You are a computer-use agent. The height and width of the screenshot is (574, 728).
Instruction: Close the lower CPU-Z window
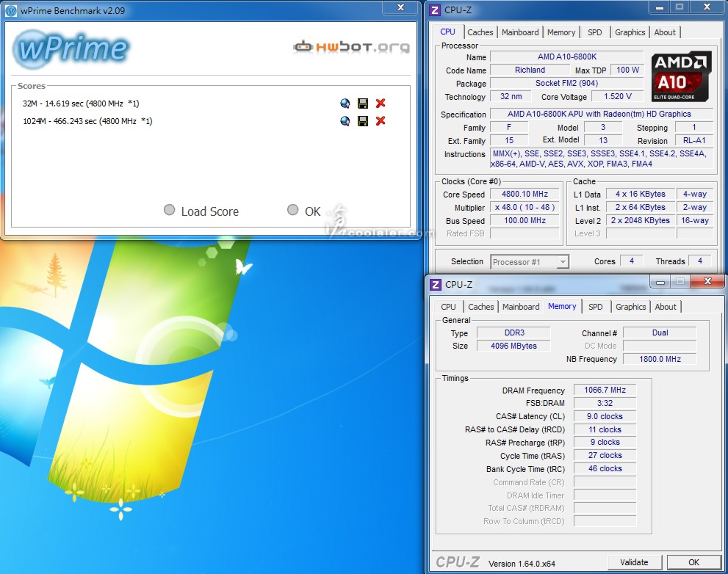click(707, 280)
